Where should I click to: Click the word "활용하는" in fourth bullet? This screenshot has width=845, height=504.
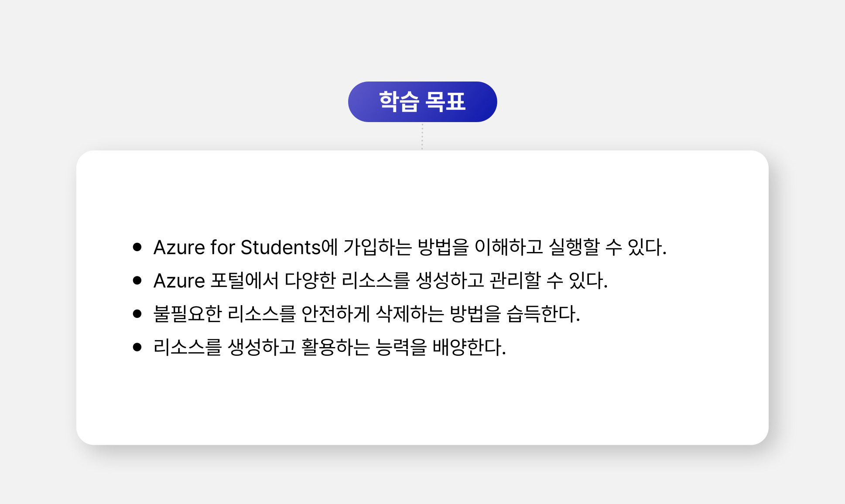(x=335, y=347)
